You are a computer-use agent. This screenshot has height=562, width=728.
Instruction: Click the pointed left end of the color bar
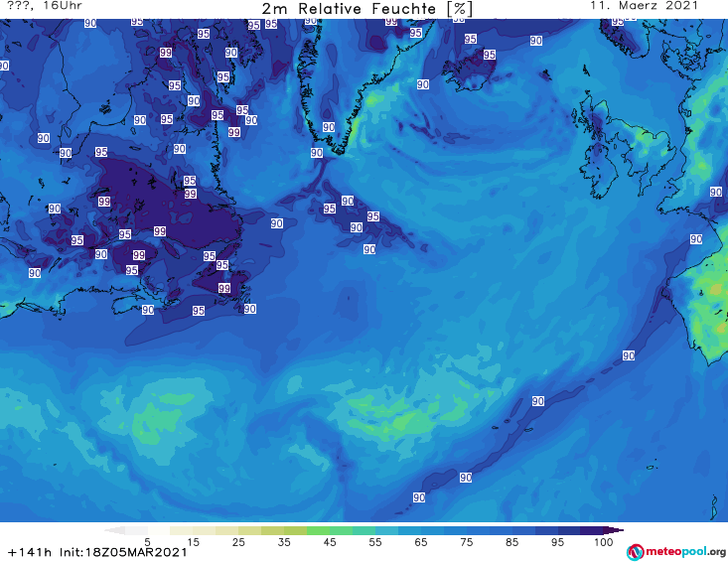pos(114,530)
